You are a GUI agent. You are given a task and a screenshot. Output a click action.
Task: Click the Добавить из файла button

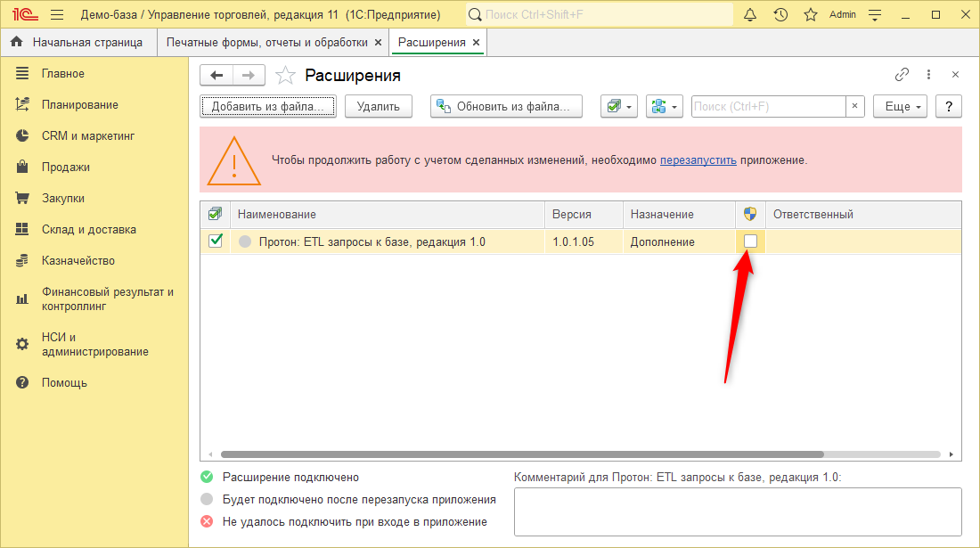(268, 106)
